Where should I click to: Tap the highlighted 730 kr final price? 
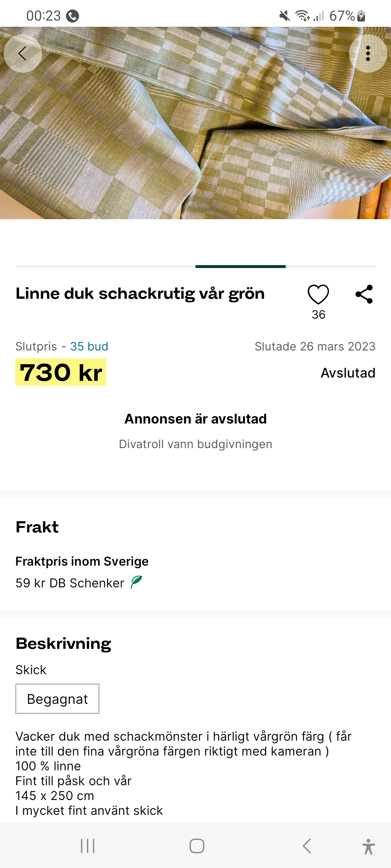click(x=61, y=373)
